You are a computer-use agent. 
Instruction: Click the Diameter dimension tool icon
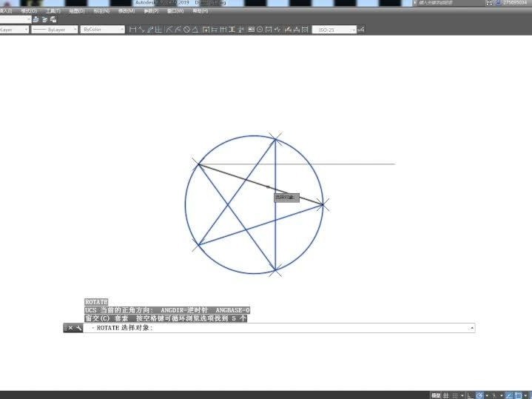click(x=186, y=30)
